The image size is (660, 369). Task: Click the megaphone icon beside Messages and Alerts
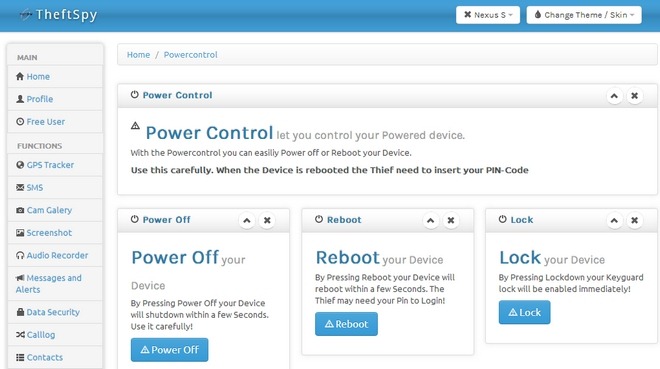click(x=20, y=278)
